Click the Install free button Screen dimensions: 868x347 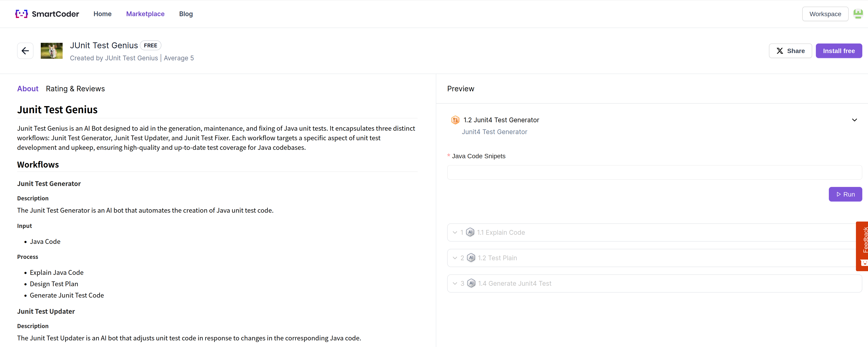(838, 51)
